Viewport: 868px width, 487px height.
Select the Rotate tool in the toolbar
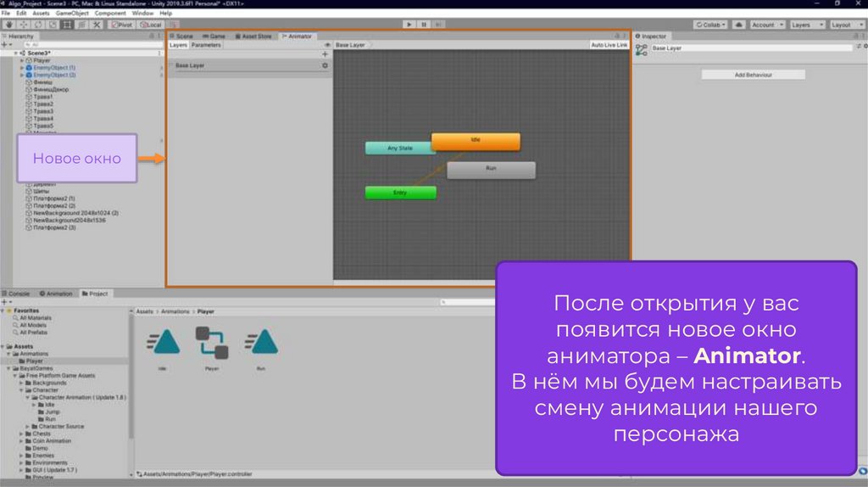(37, 25)
